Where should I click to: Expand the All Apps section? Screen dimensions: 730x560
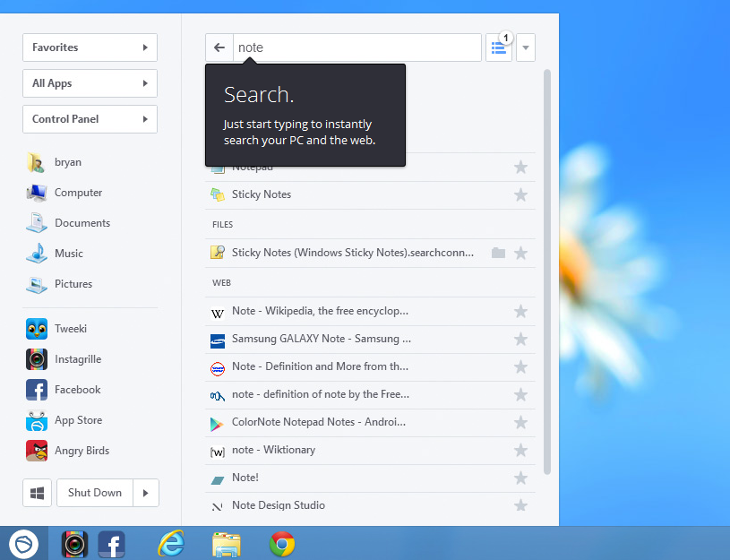point(90,83)
